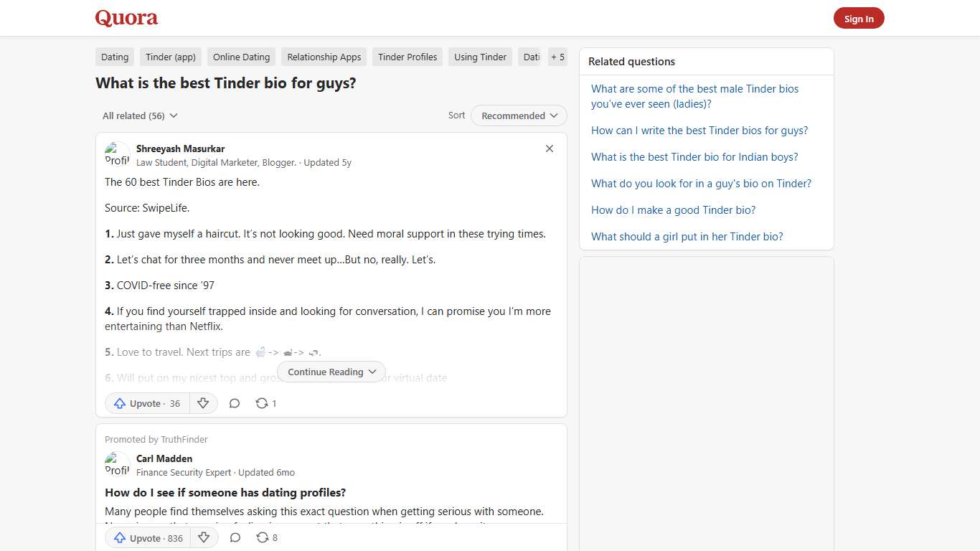Click the Sign In button

[x=859, y=18]
